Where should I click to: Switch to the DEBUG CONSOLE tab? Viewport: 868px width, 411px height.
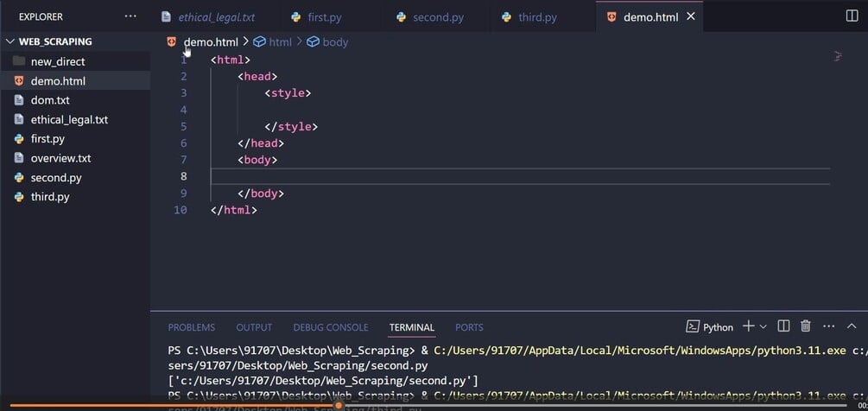[x=330, y=327]
